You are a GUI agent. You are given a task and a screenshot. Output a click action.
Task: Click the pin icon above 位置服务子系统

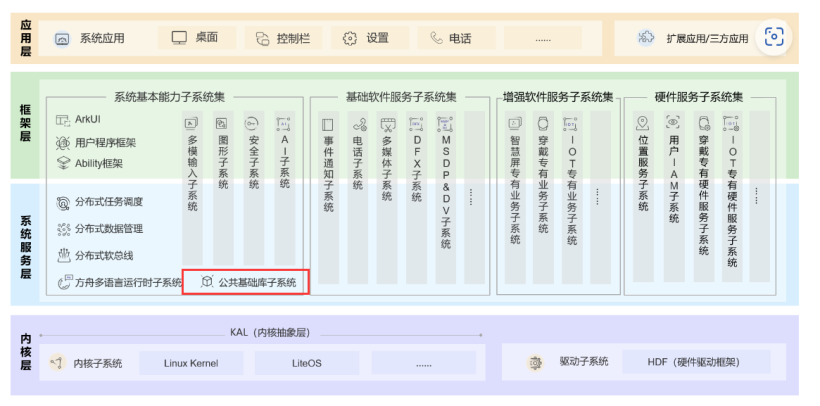[643, 123]
